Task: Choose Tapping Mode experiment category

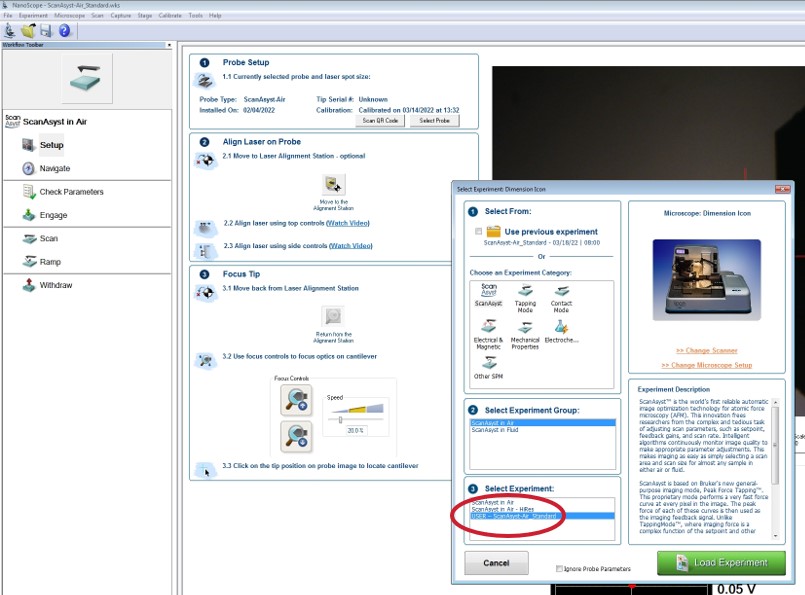Action: coord(525,299)
